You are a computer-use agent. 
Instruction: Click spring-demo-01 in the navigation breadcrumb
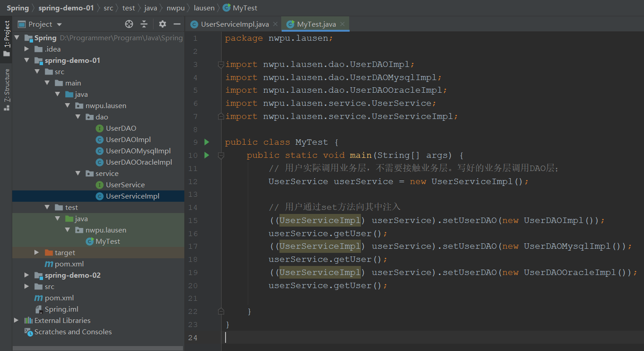tap(66, 8)
